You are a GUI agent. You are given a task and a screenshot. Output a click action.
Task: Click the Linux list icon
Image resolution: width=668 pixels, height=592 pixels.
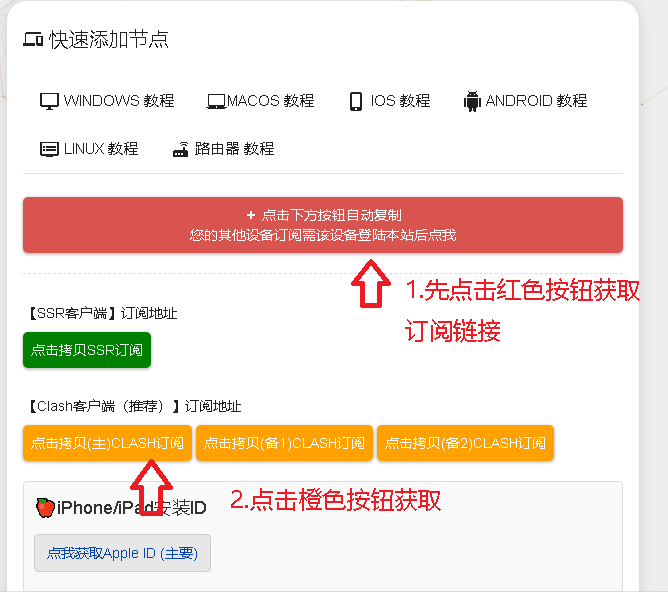click(x=49, y=149)
